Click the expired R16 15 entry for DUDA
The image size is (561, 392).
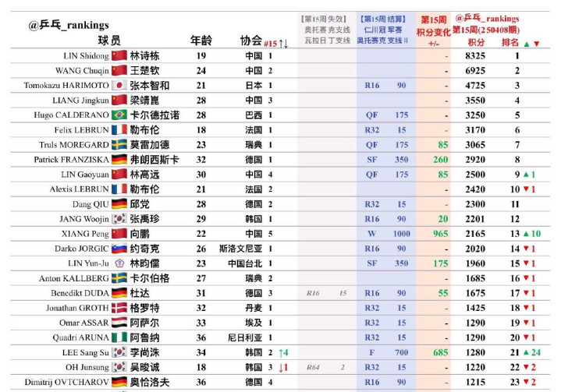[x=327, y=293]
